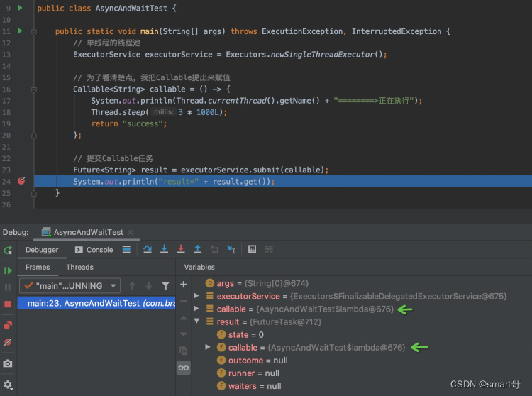Click the newSingleThreadExecutor method call in code

[322, 55]
